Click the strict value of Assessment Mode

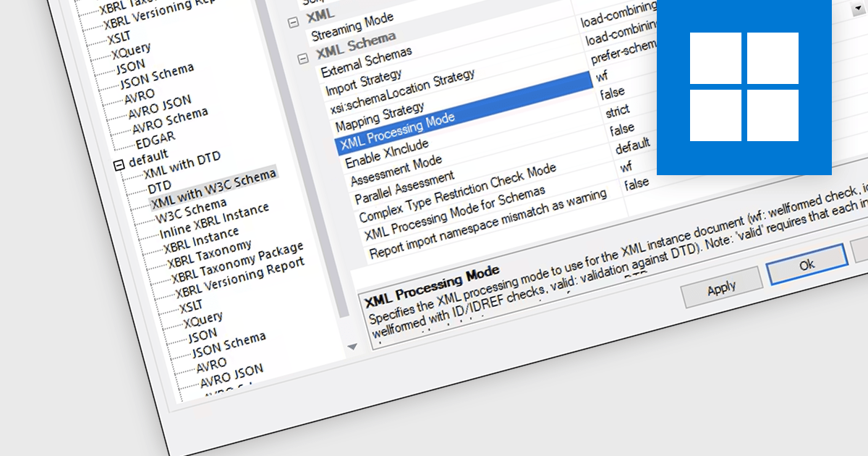[x=618, y=111]
